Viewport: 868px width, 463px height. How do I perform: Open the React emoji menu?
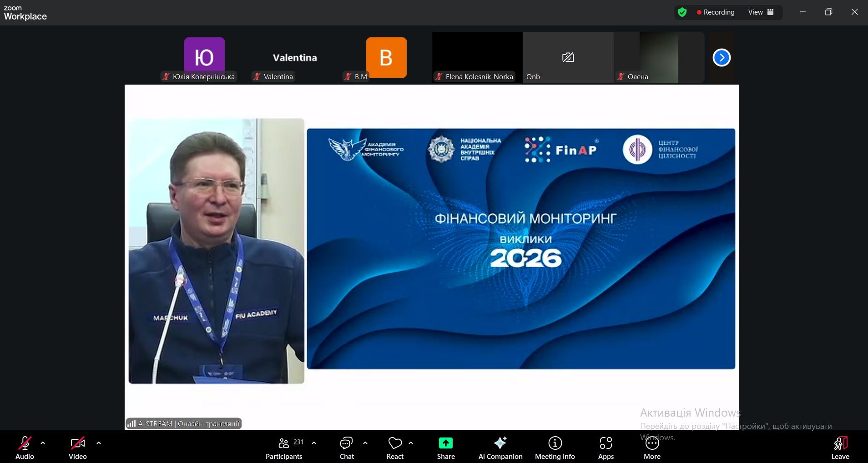click(x=395, y=448)
